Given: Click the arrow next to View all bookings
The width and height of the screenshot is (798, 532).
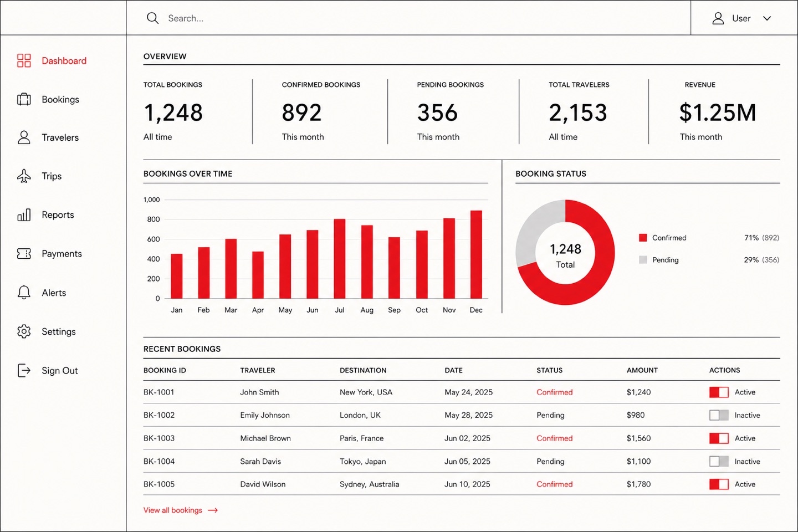Looking at the screenshot, I should (x=213, y=510).
